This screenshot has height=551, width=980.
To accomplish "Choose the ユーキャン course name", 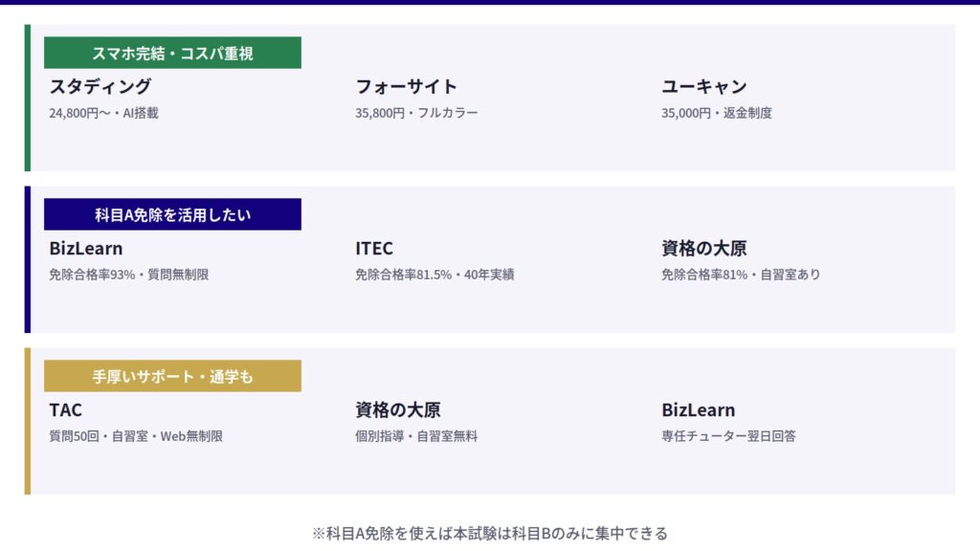I will coord(704,87).
